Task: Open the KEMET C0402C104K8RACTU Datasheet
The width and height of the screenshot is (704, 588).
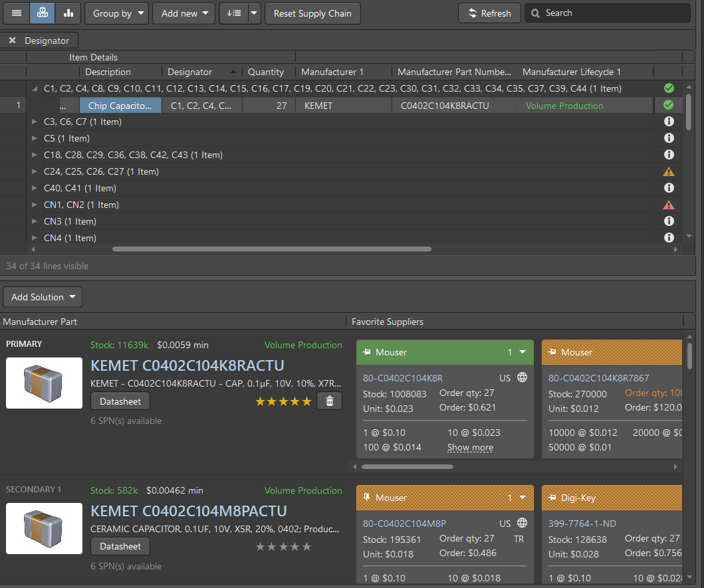Action: (x=120, y=401)
